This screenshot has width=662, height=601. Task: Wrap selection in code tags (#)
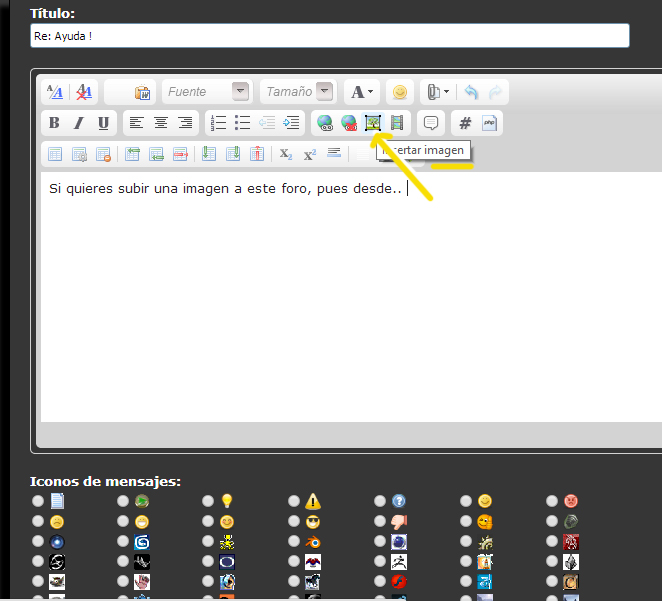[465, 123]
